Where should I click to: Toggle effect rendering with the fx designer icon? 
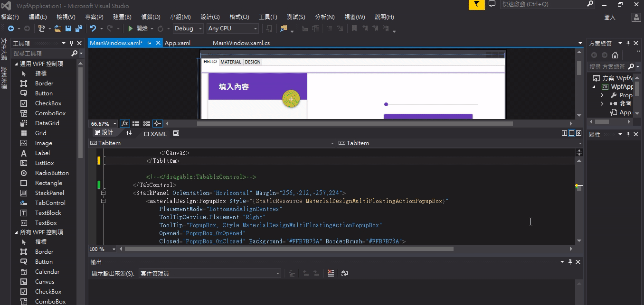(124, 123)
